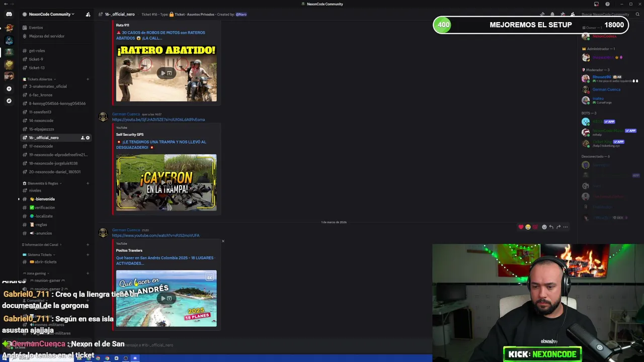Dismiss the San Andrés video embed

point(223,241)
